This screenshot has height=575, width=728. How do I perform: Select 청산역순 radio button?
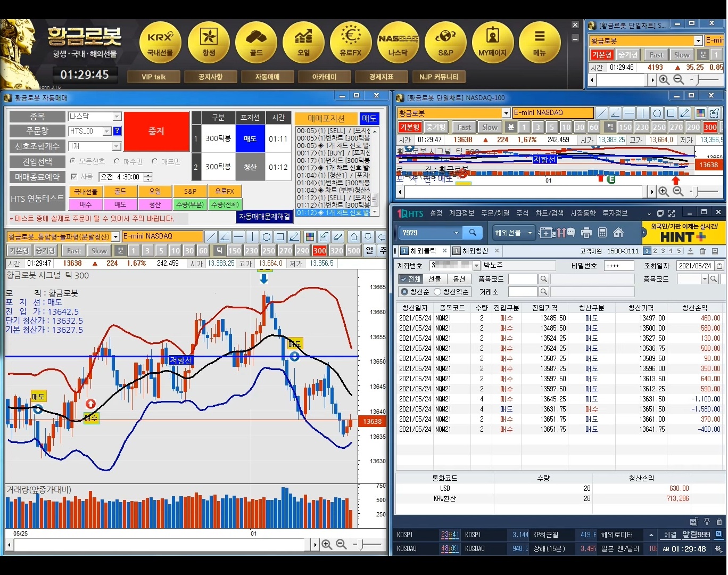click(437, 292)
